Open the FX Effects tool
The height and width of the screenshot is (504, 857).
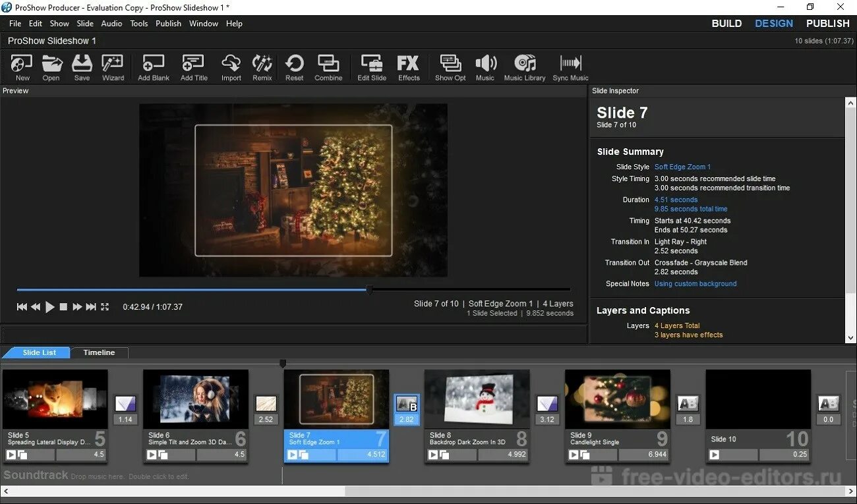pyautogui.click(x=409, y=68)
